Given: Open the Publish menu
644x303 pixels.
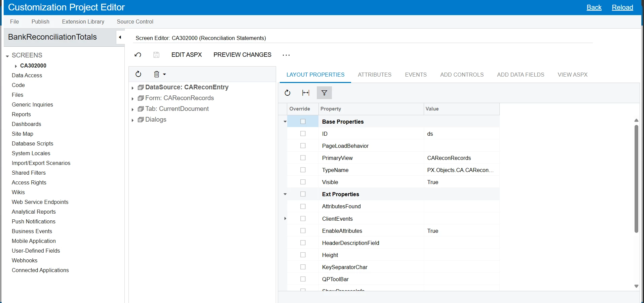Looking at the screenshot, I should click(x=40, y=21).
